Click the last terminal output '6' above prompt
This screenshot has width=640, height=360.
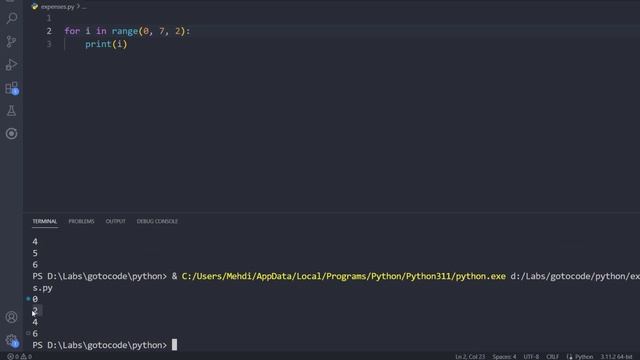[x=35, y=333]
